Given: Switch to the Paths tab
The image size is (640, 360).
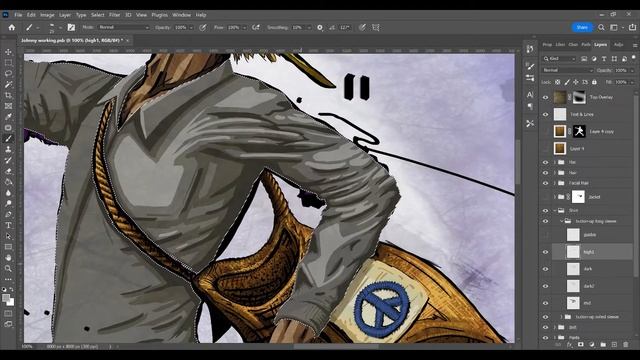Looking at the screenshot, I should pos(586,44).
